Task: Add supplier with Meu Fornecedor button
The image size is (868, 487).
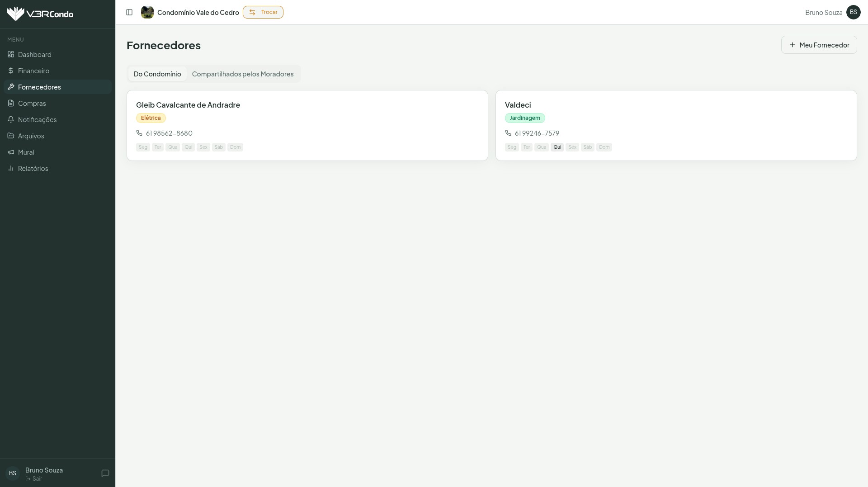Action: point(819,45)
